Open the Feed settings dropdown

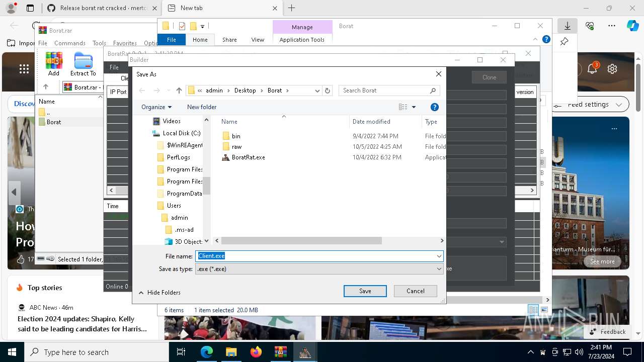click(x=591, y=105)
